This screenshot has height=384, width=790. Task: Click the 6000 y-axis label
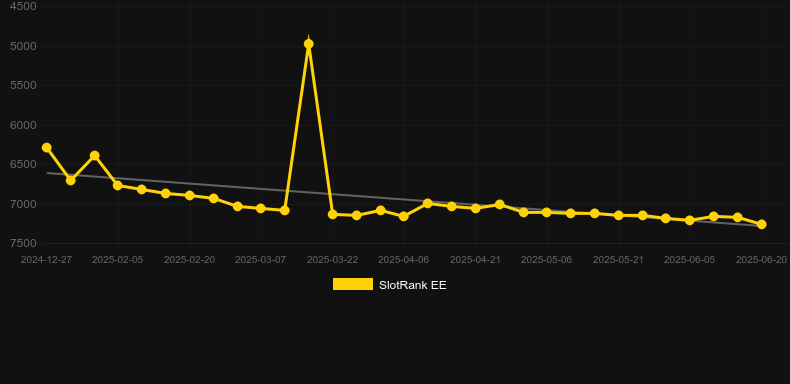(23, 125)
